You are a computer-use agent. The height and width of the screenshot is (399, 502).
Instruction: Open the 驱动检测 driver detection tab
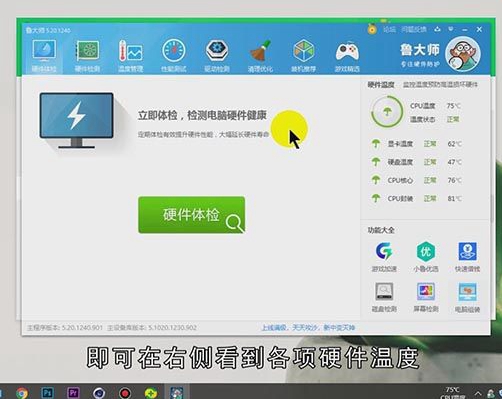(217, 56)
